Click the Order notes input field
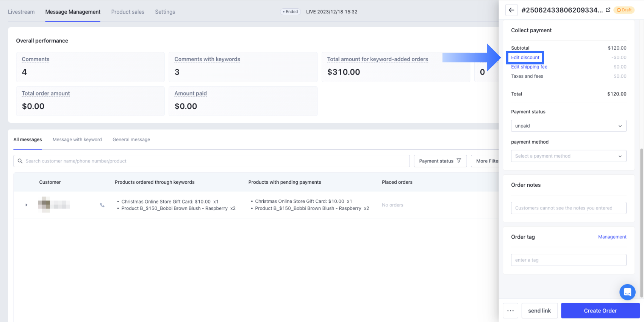The height and width of the screenshot is (322, 644). pyautogui.click(x=568, y=208)
